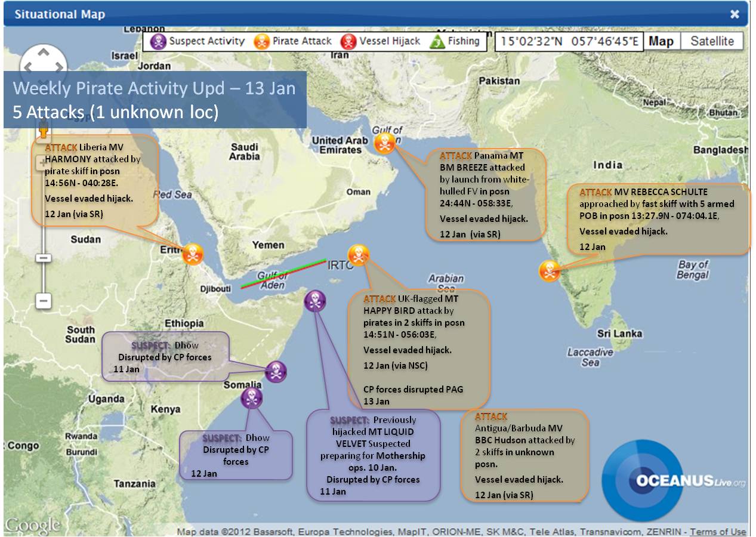The height and width of the screenshot is (537, 756).
Task: Close the Situational Map window
Action: point(735,14)
